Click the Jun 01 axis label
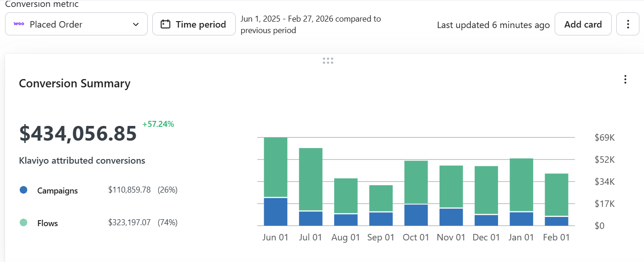This screenshot has width=644, height=262. tap(276, 238)
